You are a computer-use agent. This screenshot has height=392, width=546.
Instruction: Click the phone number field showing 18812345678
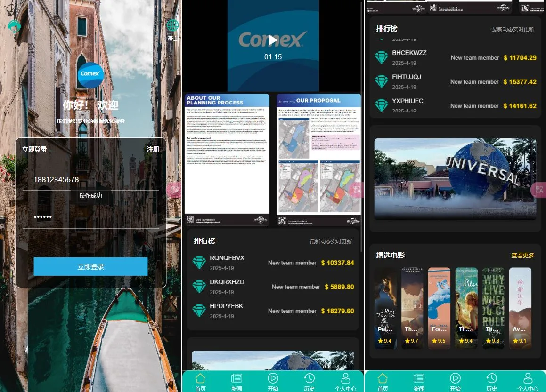90,180
